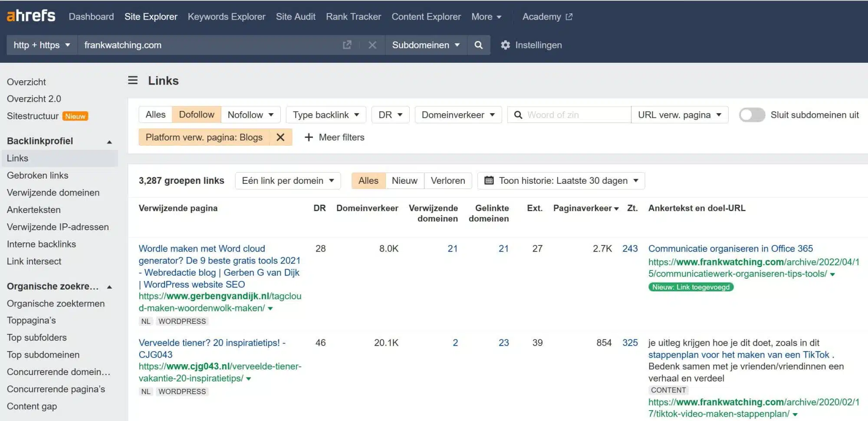
Task: Clear the frankwatching.com URL field
Action: point(372,45)
